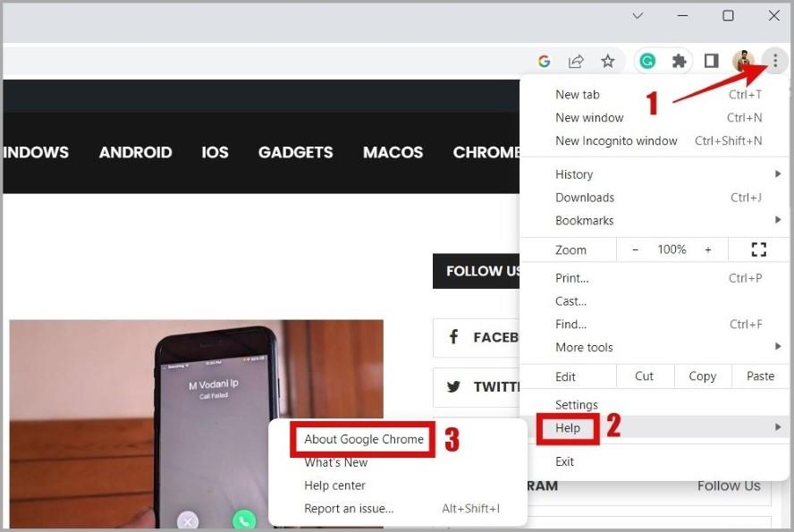Expand the Help submenu
Viewport: 794px width, 532px height.
(x=655, y=427)
